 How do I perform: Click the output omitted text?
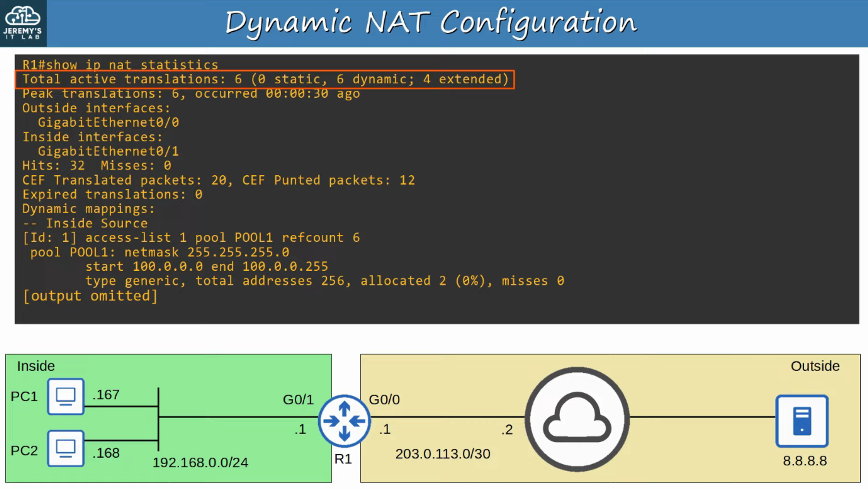90,296
